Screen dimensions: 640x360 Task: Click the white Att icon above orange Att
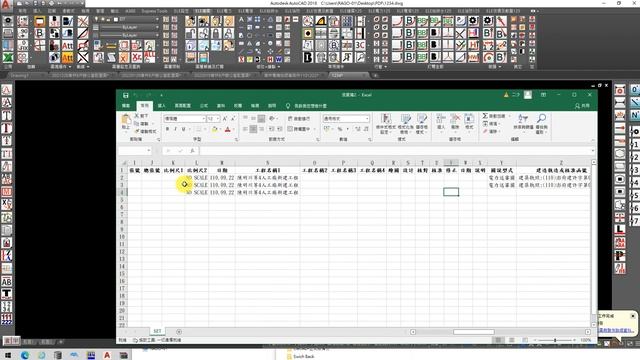coord(67,46)
